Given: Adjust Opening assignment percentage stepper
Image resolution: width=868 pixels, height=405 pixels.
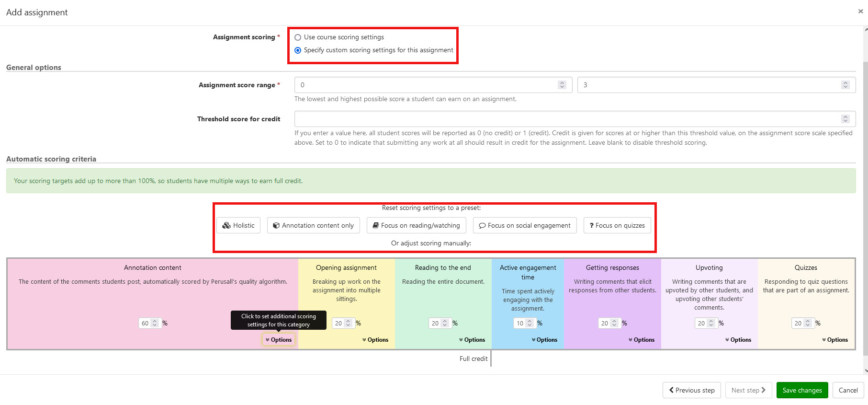Looking at the screenshot, I should (x=348, y=324).
